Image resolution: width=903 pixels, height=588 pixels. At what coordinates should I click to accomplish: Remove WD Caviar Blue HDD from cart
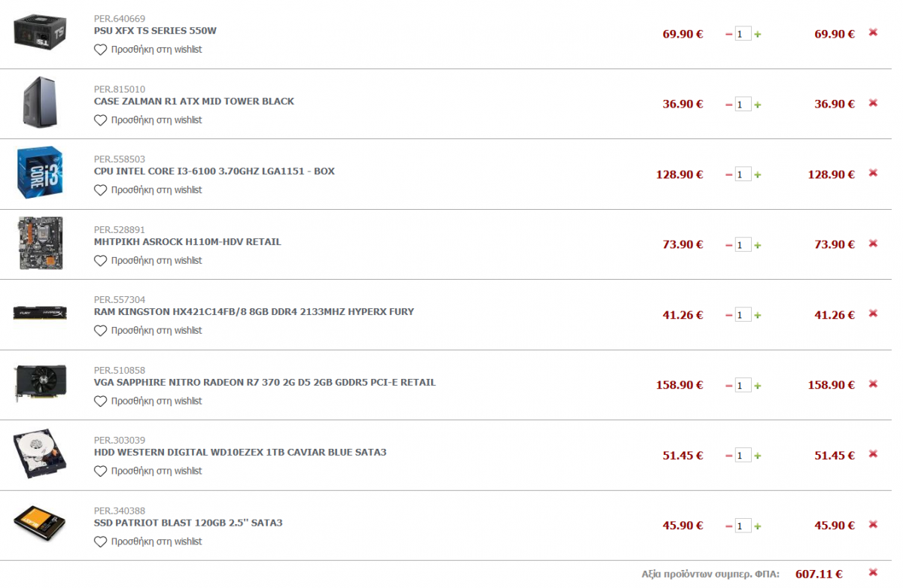[x=873, y=453]
